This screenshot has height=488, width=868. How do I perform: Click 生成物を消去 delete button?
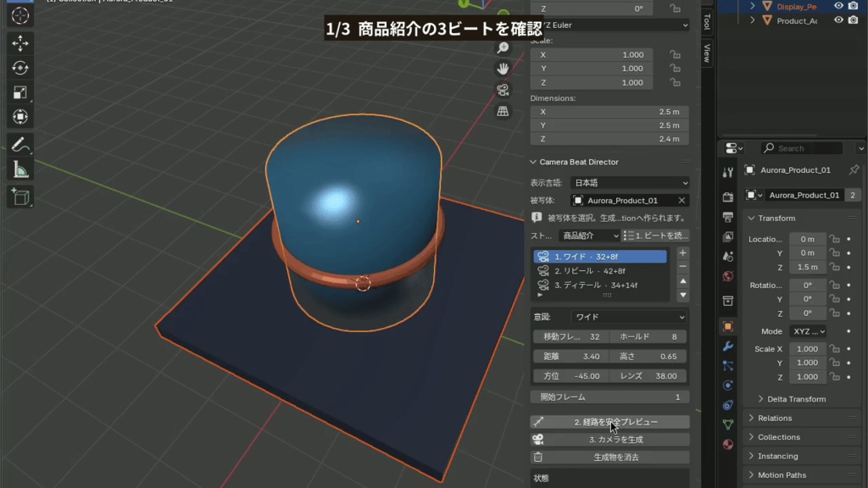tap(609, 457)
